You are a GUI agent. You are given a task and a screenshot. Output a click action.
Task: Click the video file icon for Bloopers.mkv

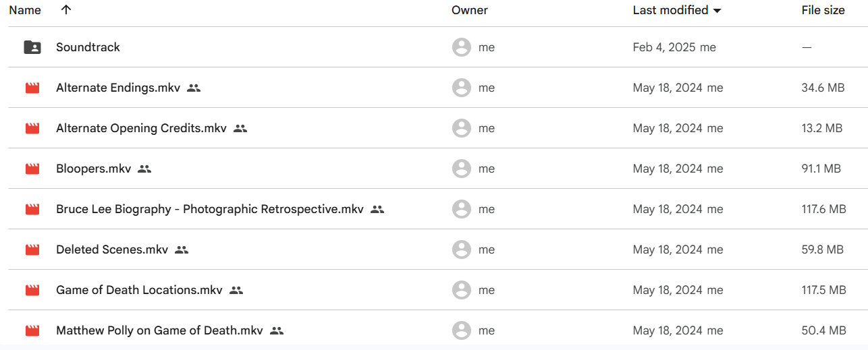[x=32, y=169]
